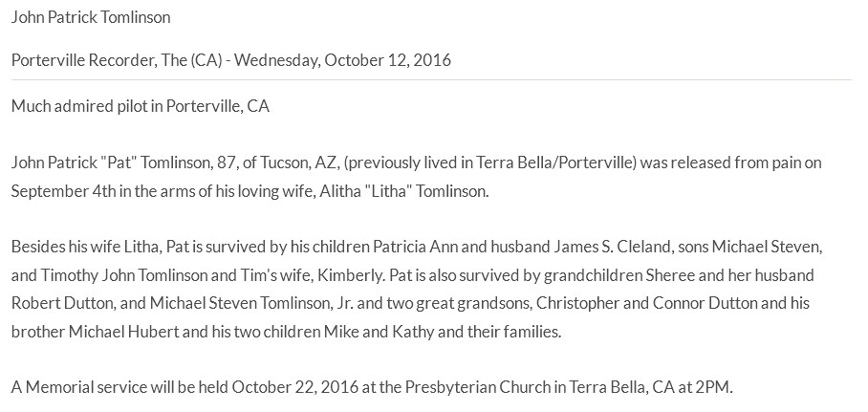Click 'Besides his wife Litha' paragraph start

click(x=85, y=247)
